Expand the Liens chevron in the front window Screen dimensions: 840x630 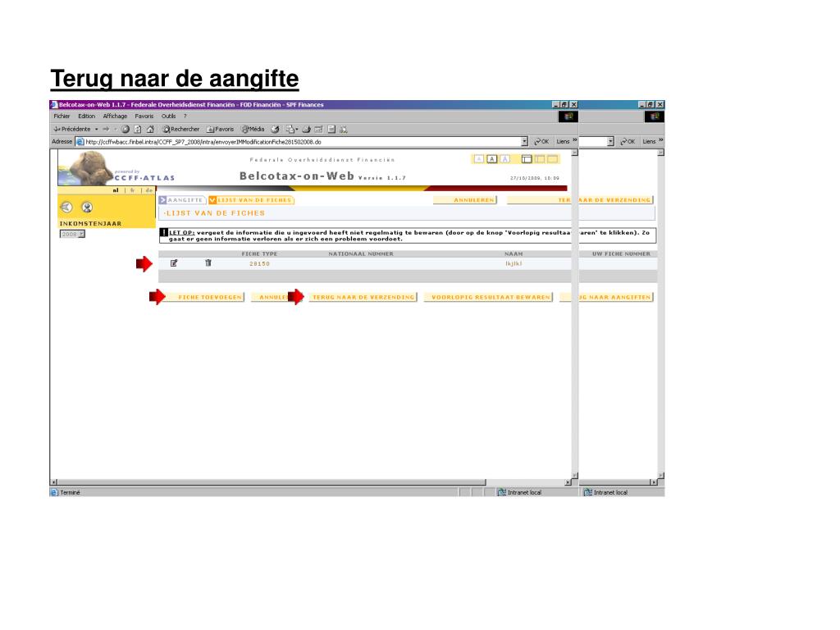[x=575, y=140]
